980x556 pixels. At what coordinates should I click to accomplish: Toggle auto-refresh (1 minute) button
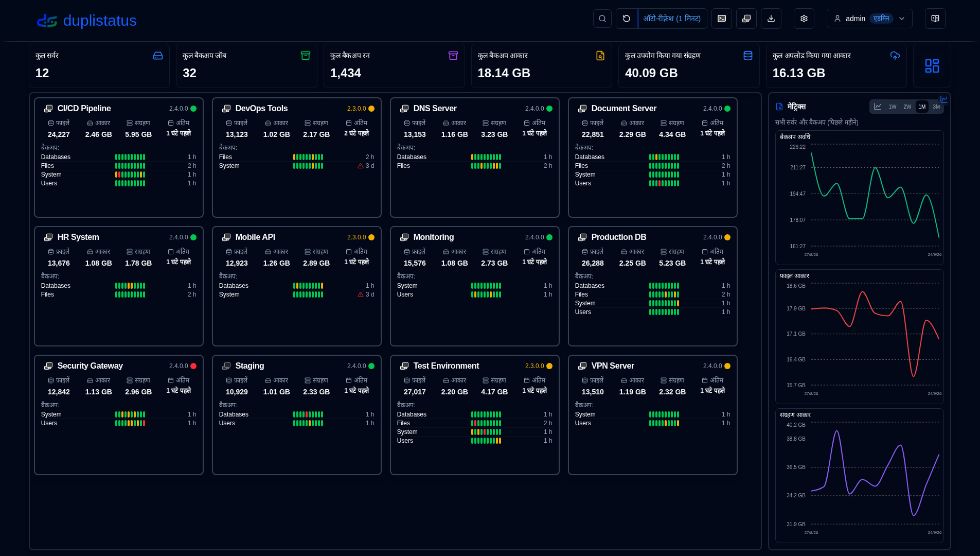click(672, 19)
